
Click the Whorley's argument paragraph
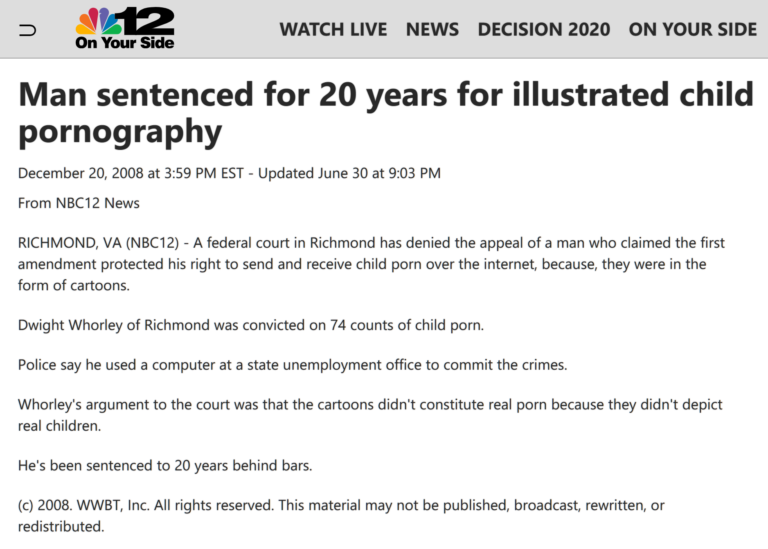pyautogui.click(x=370, y=415)
